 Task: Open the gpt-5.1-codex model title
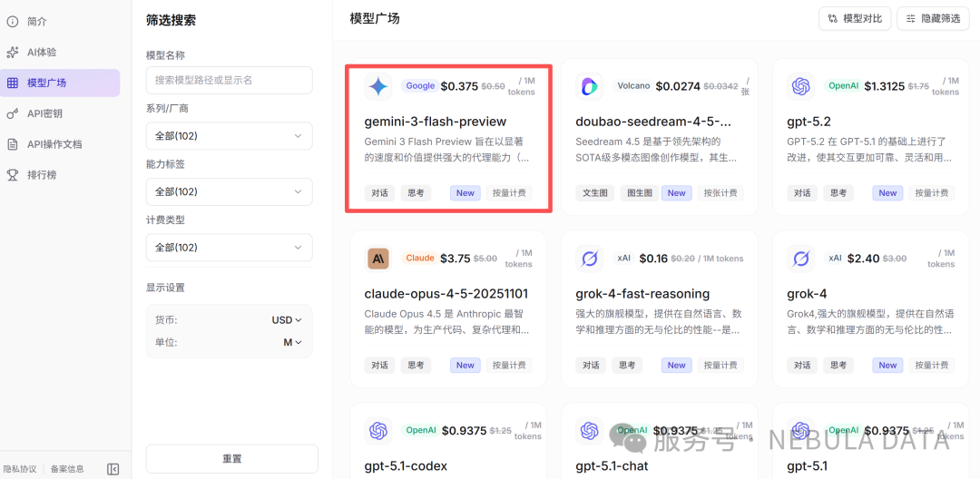tap(406, 466)
